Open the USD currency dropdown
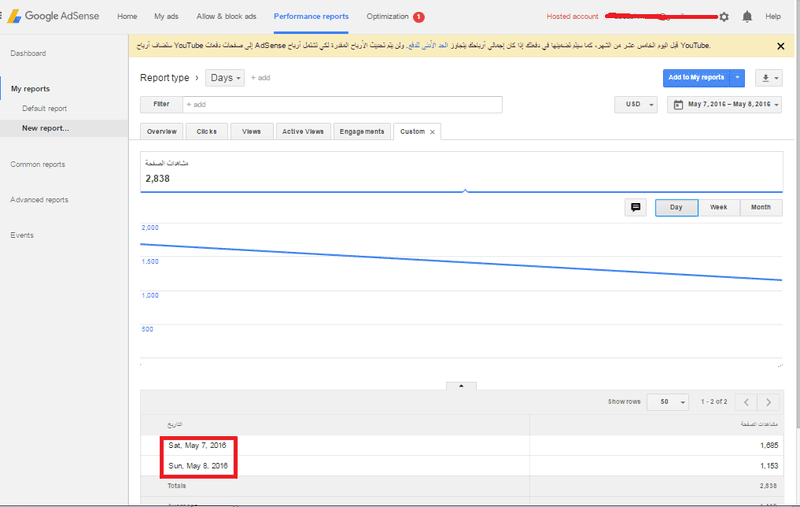Screen dimensions: 800x507 pos(636,104)
